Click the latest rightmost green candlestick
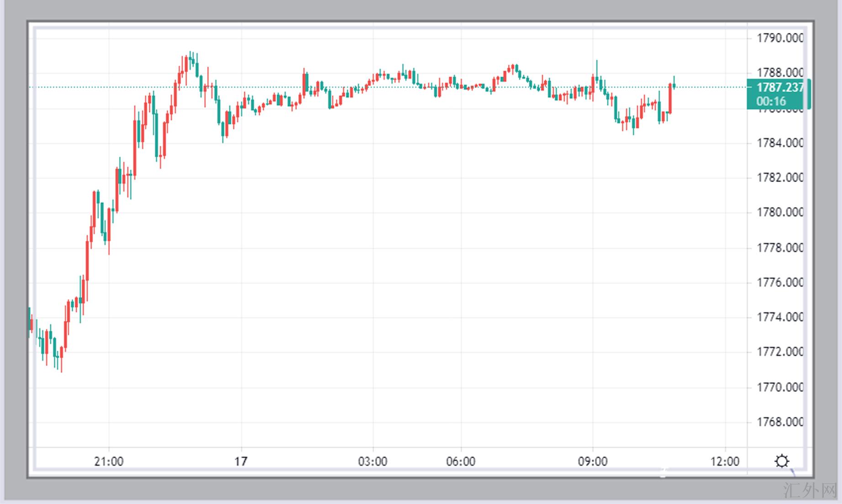The width and height of the screenshot is (842, 504). tap(674, 85)
